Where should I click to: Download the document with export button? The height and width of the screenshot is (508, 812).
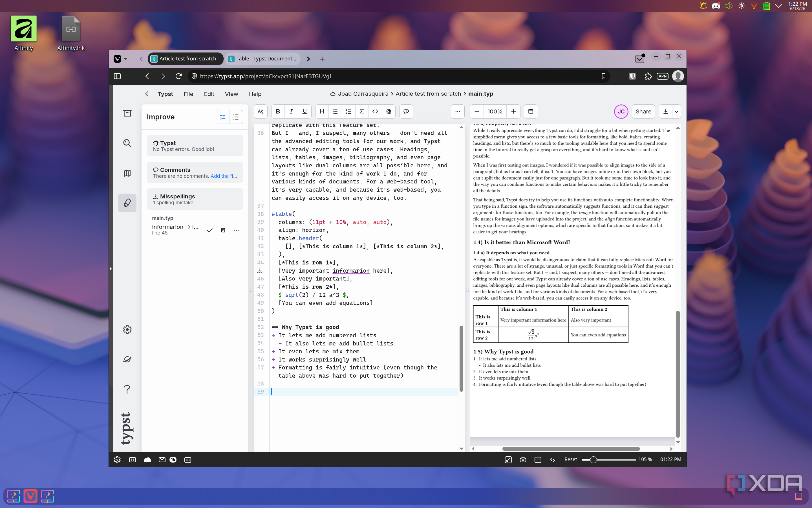pyautogui.click(x=666, y=111)
